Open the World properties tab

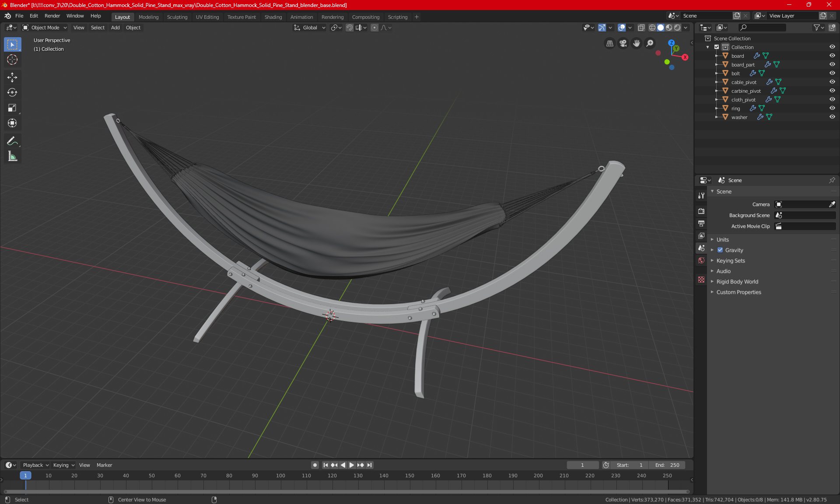[x=701, y=260]
